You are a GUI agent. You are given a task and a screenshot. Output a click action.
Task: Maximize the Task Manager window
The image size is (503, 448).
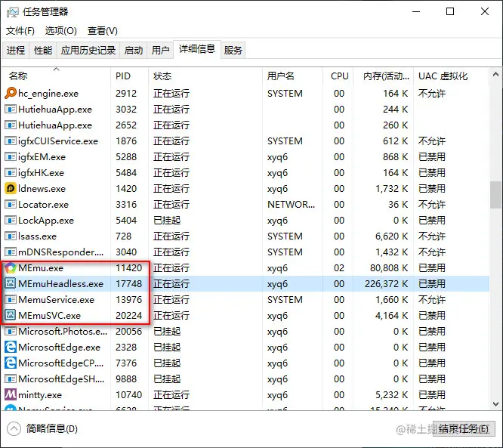450,12
